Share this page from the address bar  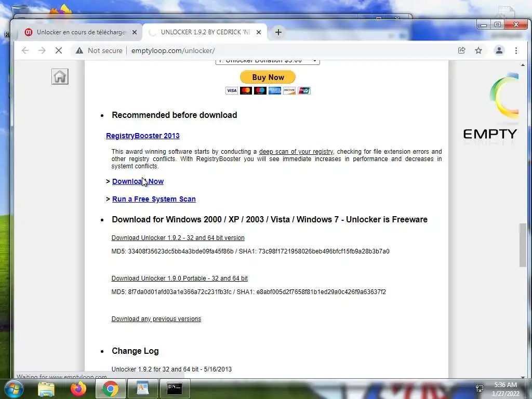tap(461, 50)
